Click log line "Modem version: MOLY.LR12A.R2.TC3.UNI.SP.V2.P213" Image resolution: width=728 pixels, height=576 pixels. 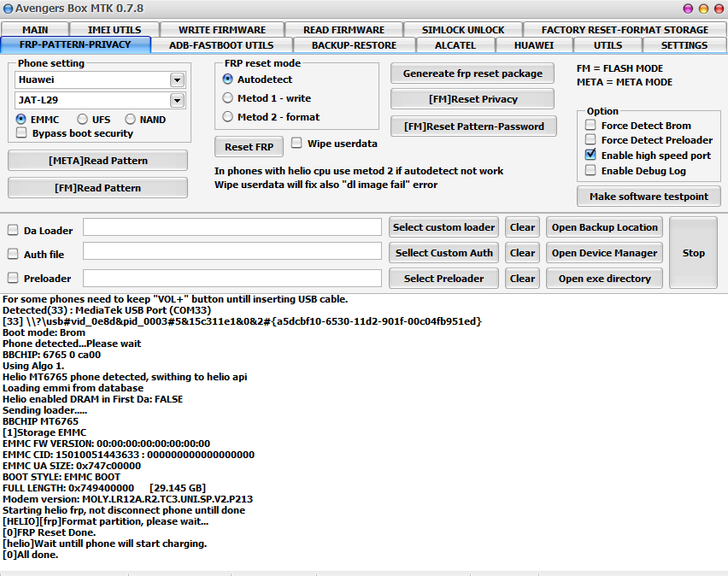point(127,499)
